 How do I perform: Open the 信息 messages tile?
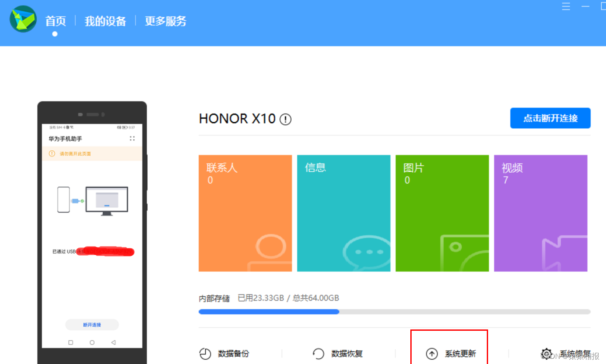(x=344, y=213)
